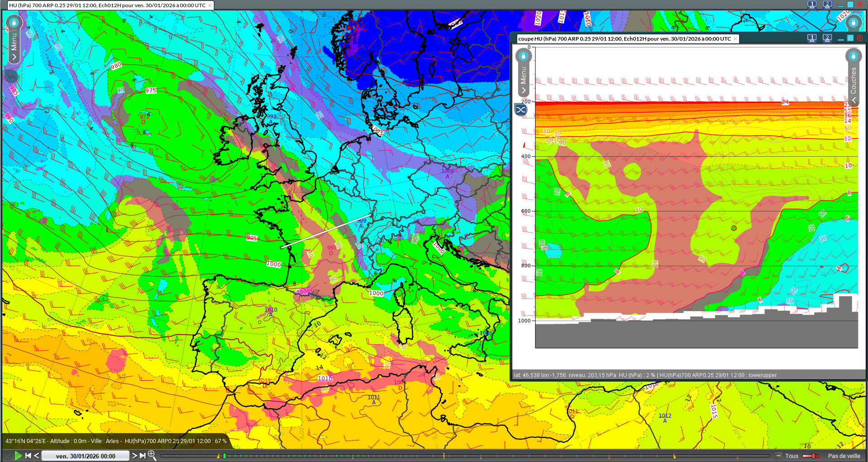Advance to the next time step
Image resolution: width=868 pixels, height=462 pixels.
coord(134,456)
